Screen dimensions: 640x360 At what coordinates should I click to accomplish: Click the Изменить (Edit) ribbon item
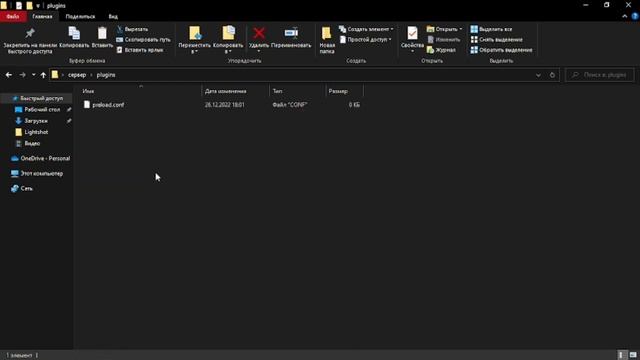coord(444,40)
